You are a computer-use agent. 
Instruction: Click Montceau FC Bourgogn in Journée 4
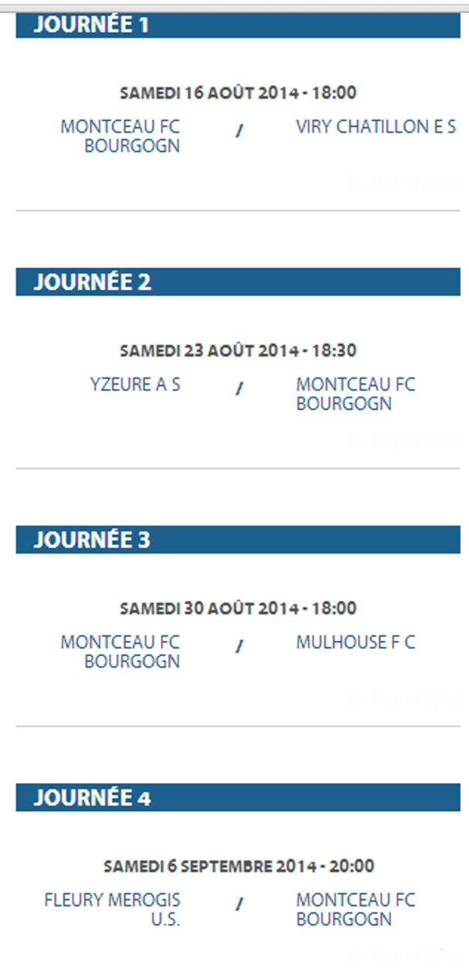pos(355,909)
